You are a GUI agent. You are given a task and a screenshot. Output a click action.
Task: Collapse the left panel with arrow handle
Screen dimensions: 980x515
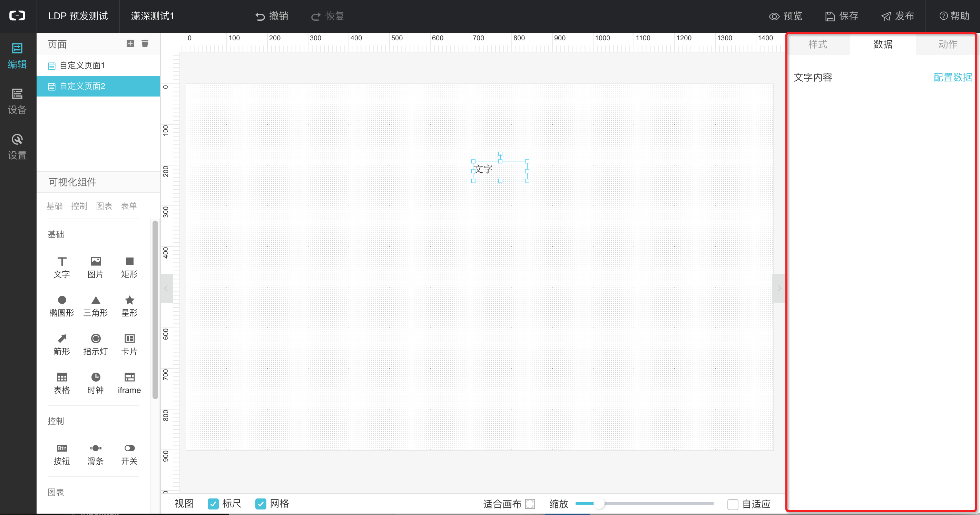point(166,288)
